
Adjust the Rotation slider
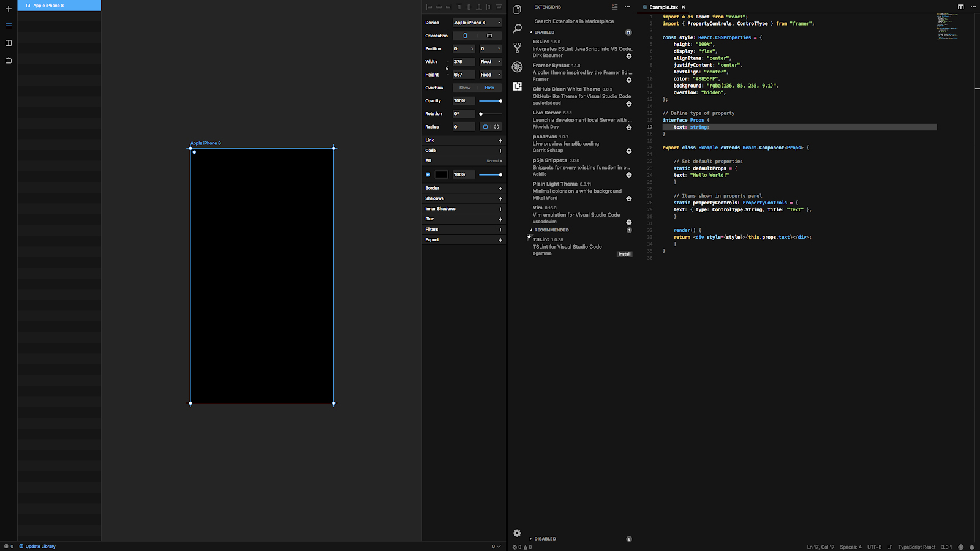click(491, 114)
